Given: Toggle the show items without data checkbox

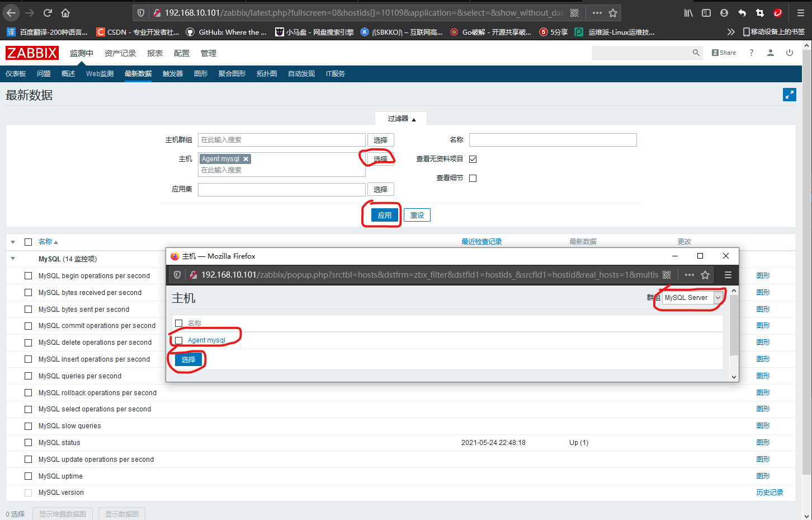Looking at the screenshot, I should pos(473,159).
